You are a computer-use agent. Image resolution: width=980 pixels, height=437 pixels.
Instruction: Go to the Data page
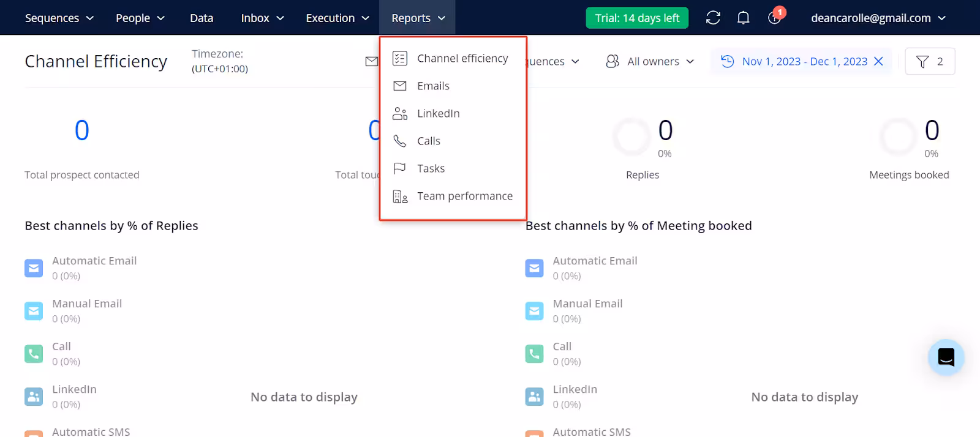point(202,18)
